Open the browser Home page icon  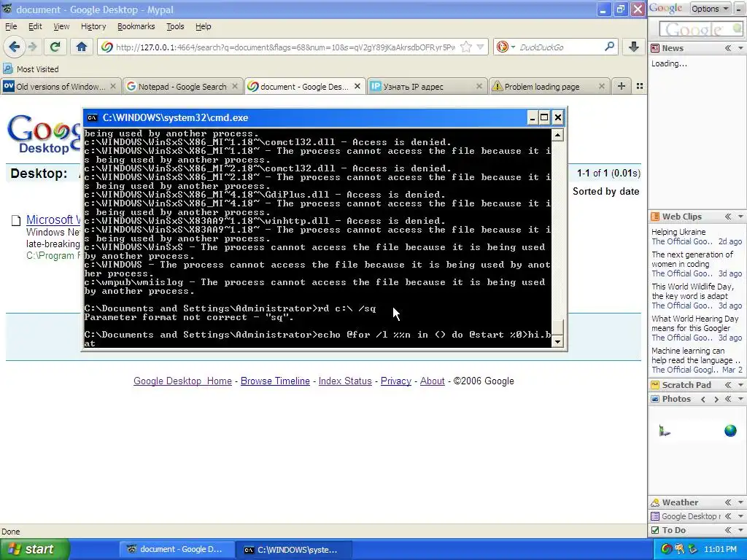[x=82, y=47]
